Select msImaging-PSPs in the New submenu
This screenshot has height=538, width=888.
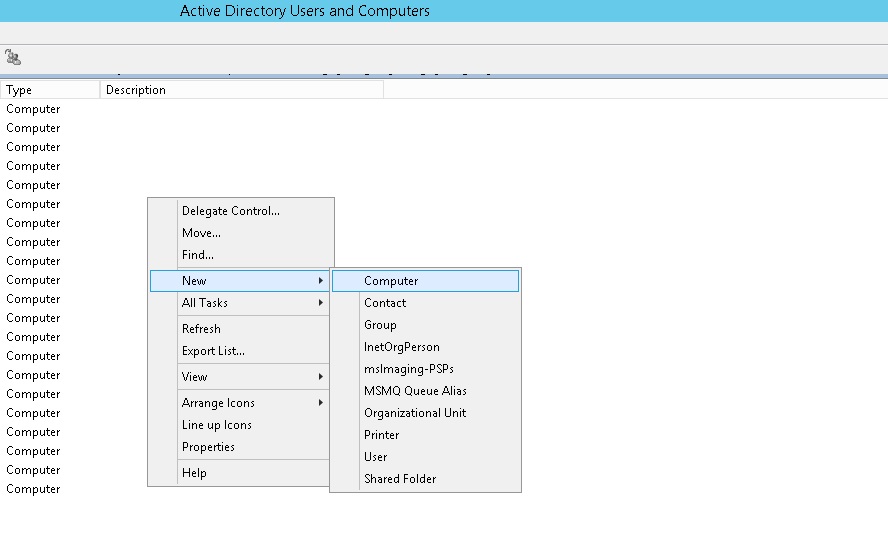click(x=425, y=369)
